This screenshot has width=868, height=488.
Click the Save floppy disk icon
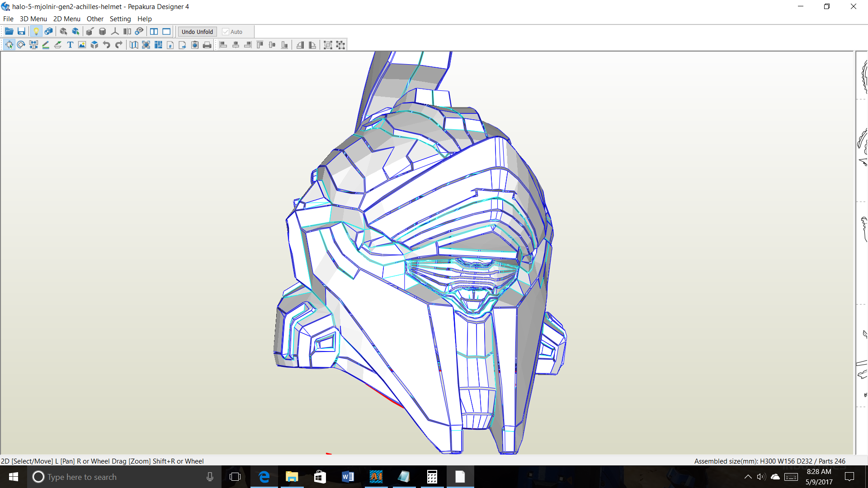pos(21,32)
